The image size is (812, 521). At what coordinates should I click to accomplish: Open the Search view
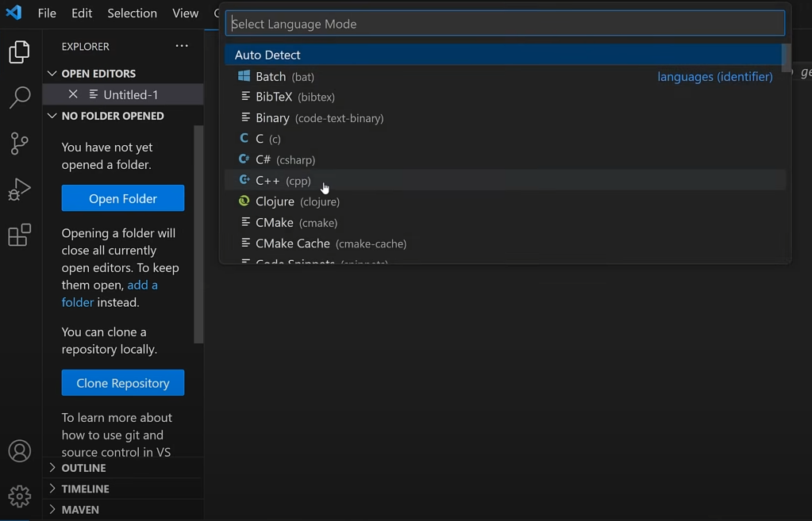[19, 97]
